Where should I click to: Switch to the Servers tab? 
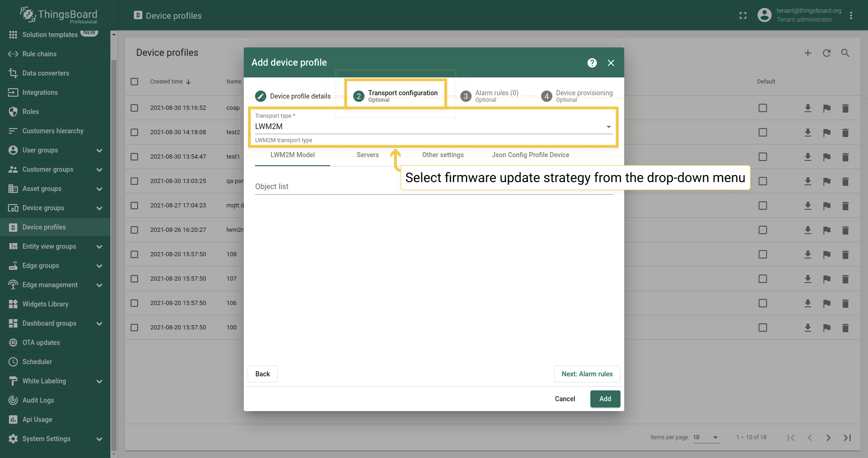pyautogui.click(x=368, y=155)
